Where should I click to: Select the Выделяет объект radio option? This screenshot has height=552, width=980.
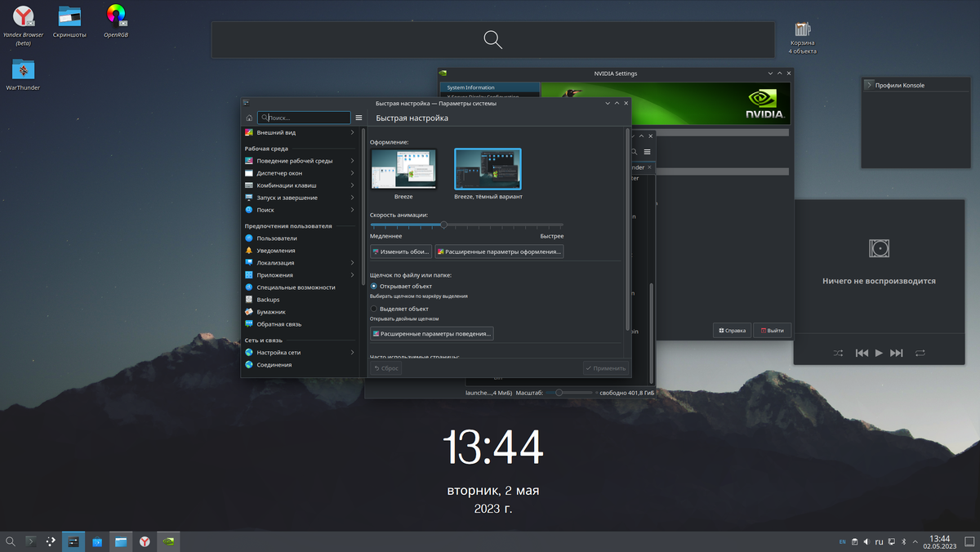click(374, 309)
